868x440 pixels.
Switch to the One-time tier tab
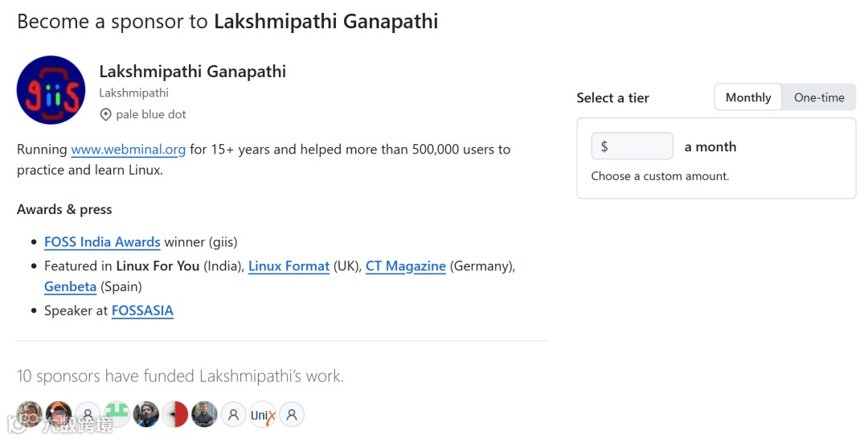coord(819,97)
